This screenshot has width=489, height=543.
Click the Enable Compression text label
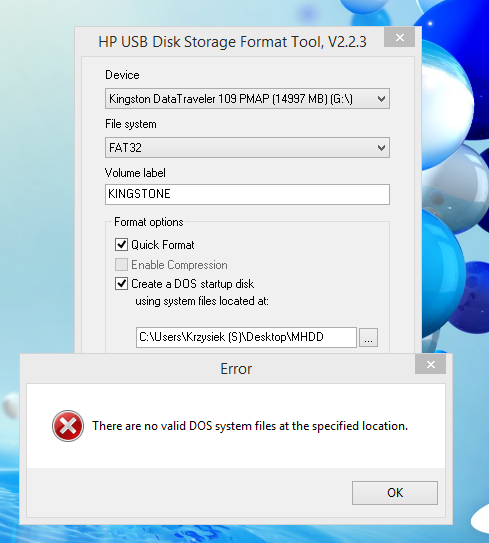(x=179, y=265)
